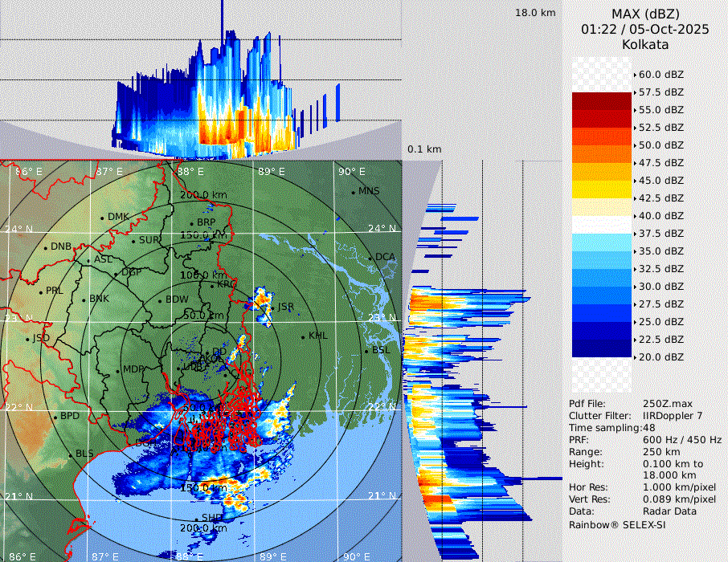Click the MNS station marker on map

point(354,192)
